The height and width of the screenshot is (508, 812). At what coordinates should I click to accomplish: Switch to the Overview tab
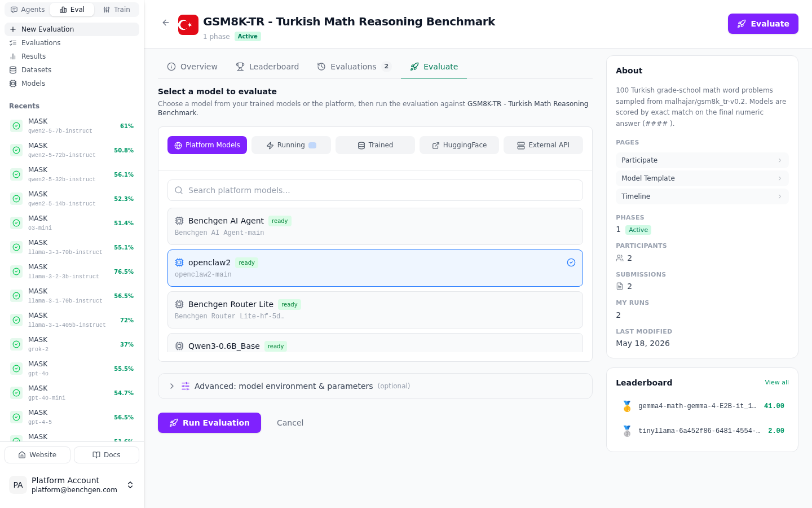[x=192, y=67]
